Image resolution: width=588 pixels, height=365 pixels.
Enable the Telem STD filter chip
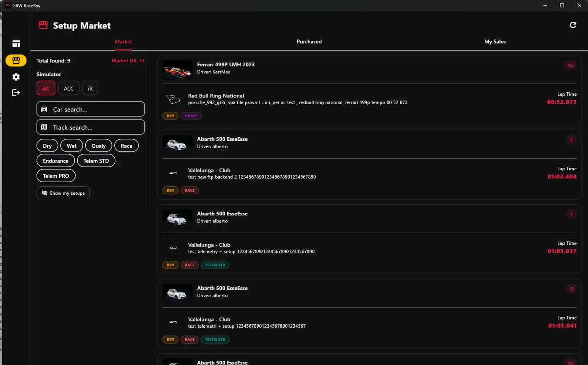point(96,161)
